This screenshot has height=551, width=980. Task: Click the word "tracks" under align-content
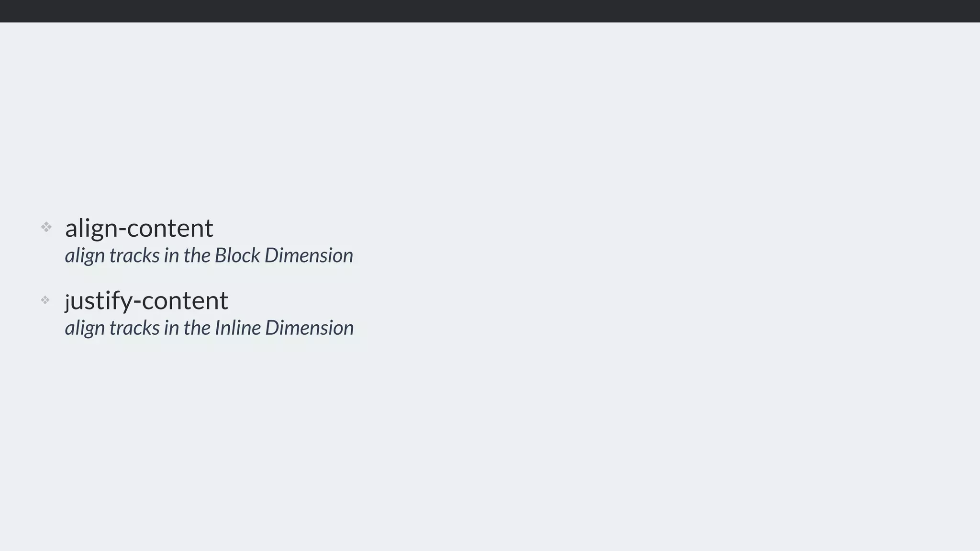[x=134, y=255]
